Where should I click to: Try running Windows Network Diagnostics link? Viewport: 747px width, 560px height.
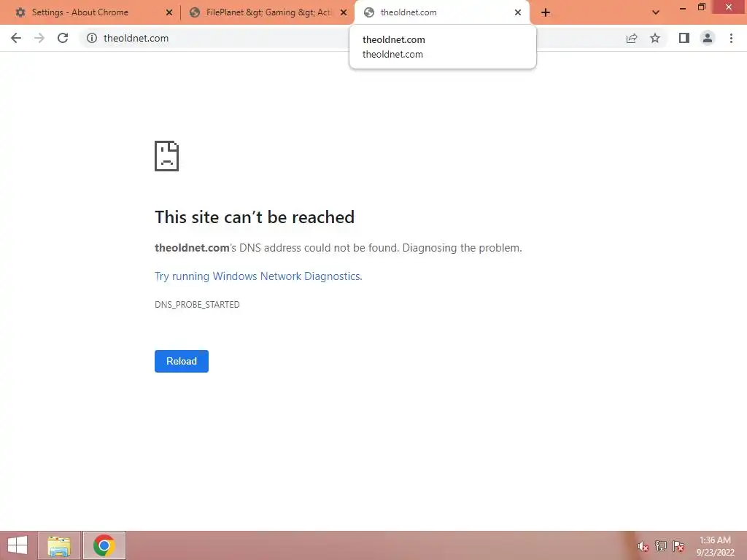tap(258, 276)
